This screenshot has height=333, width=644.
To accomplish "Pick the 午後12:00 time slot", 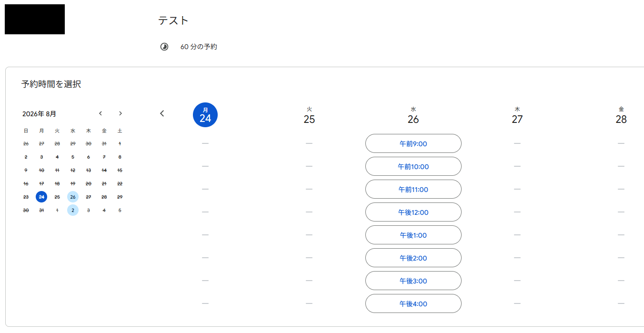I will (x=413, y=212).
